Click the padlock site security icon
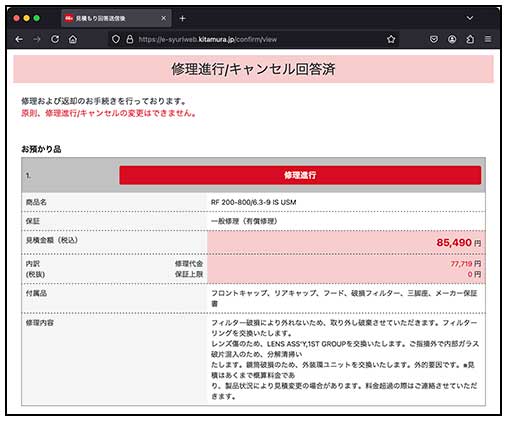Viewport: 507px width, 421px height. (x=130, y=39)
